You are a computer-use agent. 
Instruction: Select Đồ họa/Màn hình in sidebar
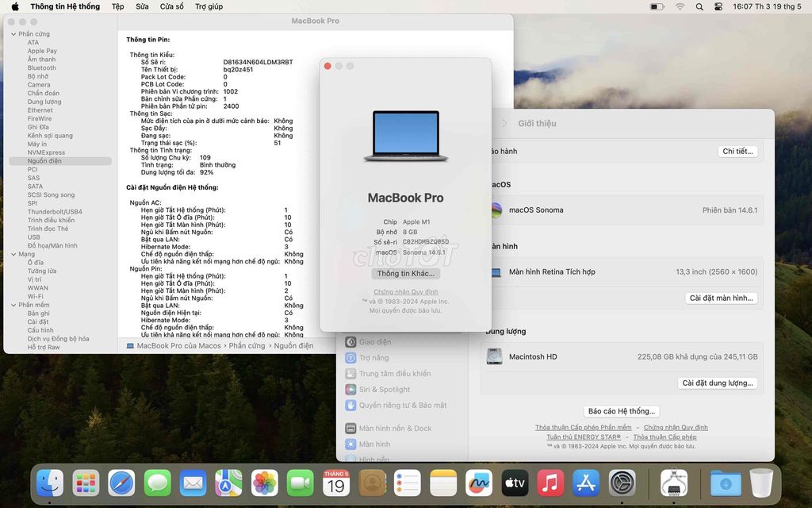[x=52, y=246]
